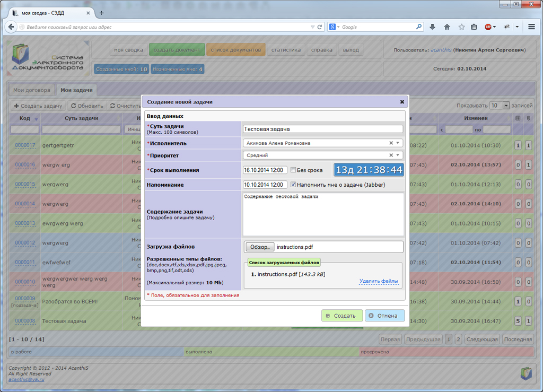543x392 pixels.
Task: Switch to the 'Мои договора' tab
Action: (x=31, y=90)
